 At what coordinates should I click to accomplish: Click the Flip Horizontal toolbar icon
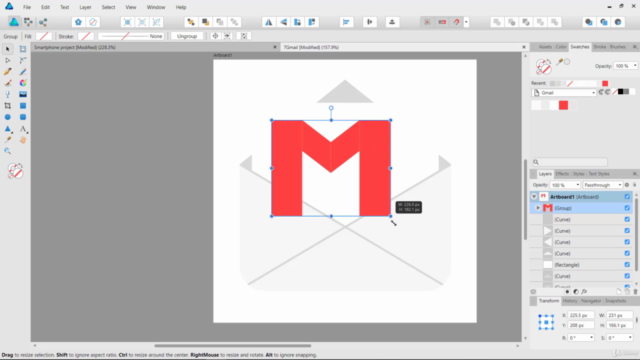(x=269, y=22)
